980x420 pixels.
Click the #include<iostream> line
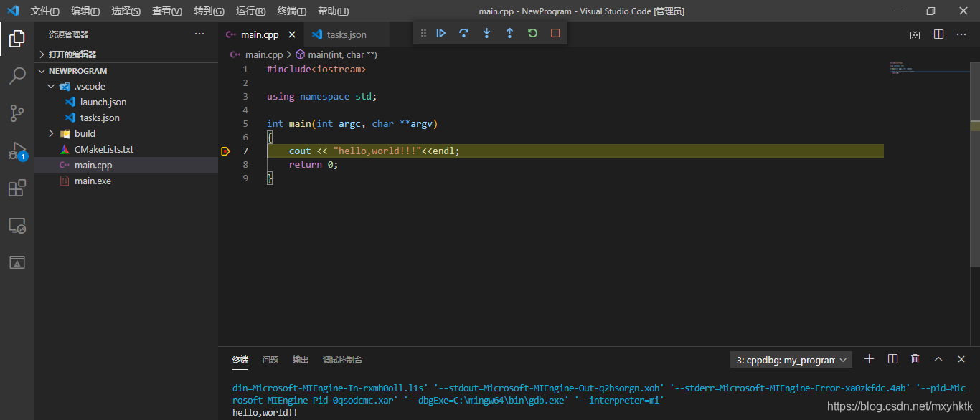[316, 69]
